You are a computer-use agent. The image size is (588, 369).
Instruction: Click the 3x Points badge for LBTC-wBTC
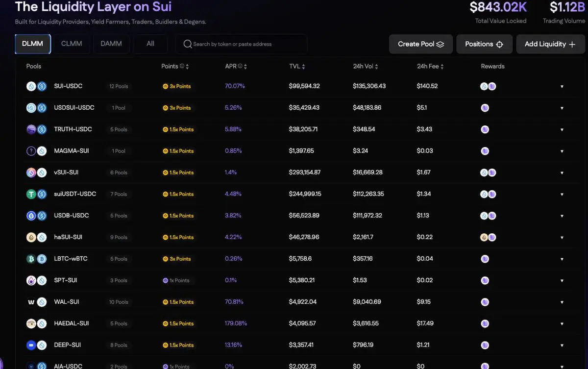(x=177, y=259)
